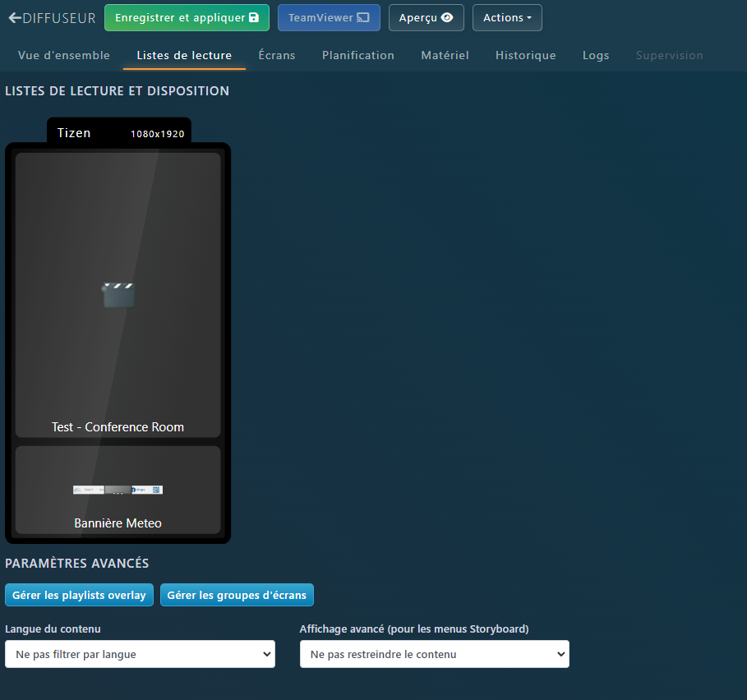This screenshot has height=700, width=747.
Task: Open the Logs tab
Action: [596, 55]
